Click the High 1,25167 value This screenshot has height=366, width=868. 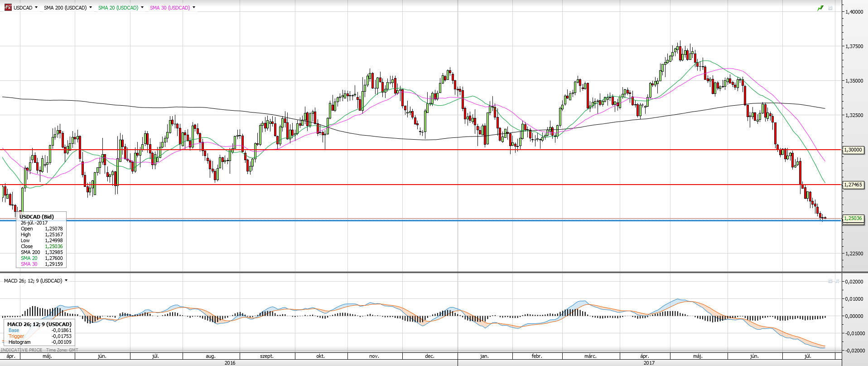(x=54, y=234)
